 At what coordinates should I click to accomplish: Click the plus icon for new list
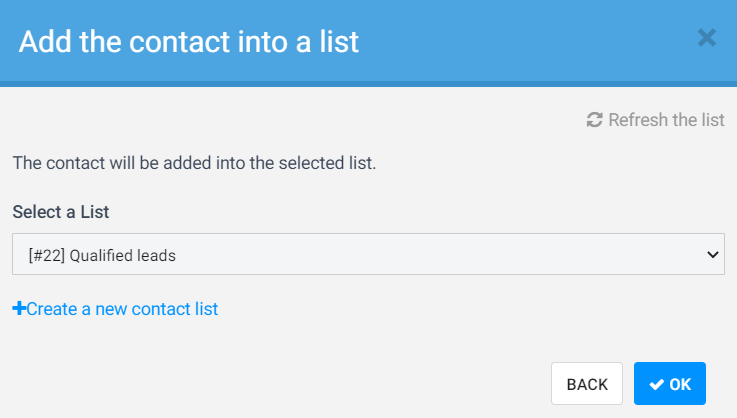point(19,309)
